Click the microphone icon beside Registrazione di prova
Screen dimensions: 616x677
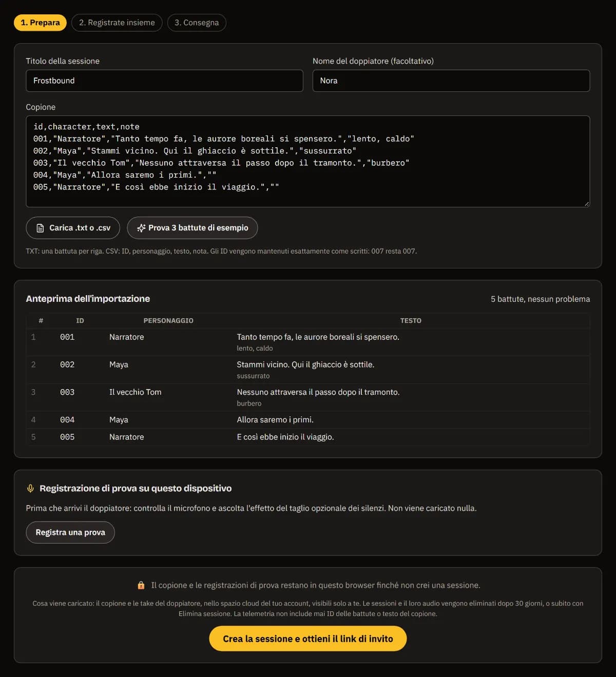pyautogui.click(x=30, y=489)
